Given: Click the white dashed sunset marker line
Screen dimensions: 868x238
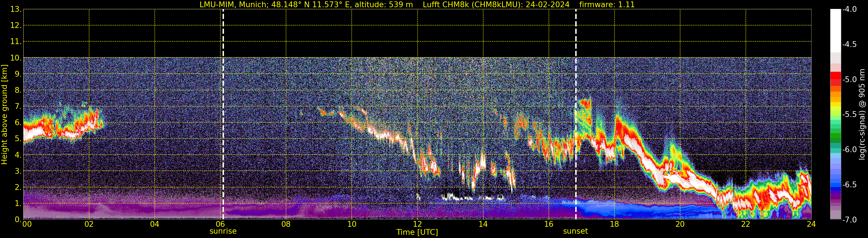Looking at the screenshot, I should (x=576, y=115).
